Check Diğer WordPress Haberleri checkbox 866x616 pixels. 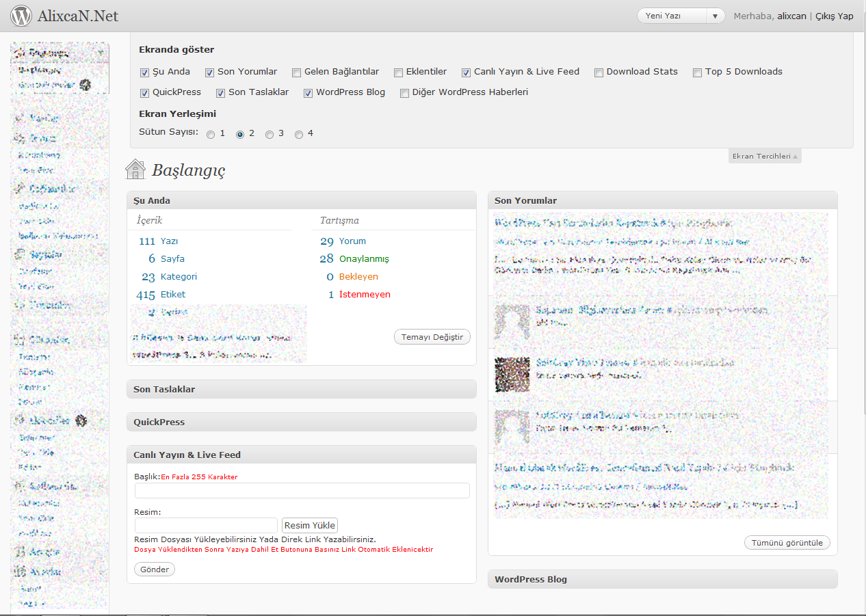pos(404,93)
